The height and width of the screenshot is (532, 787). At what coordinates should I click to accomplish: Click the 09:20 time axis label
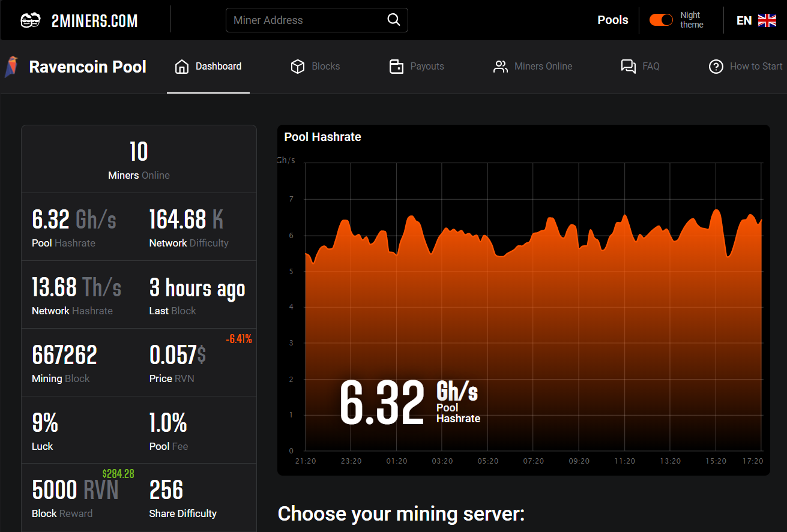pos(579,461)
